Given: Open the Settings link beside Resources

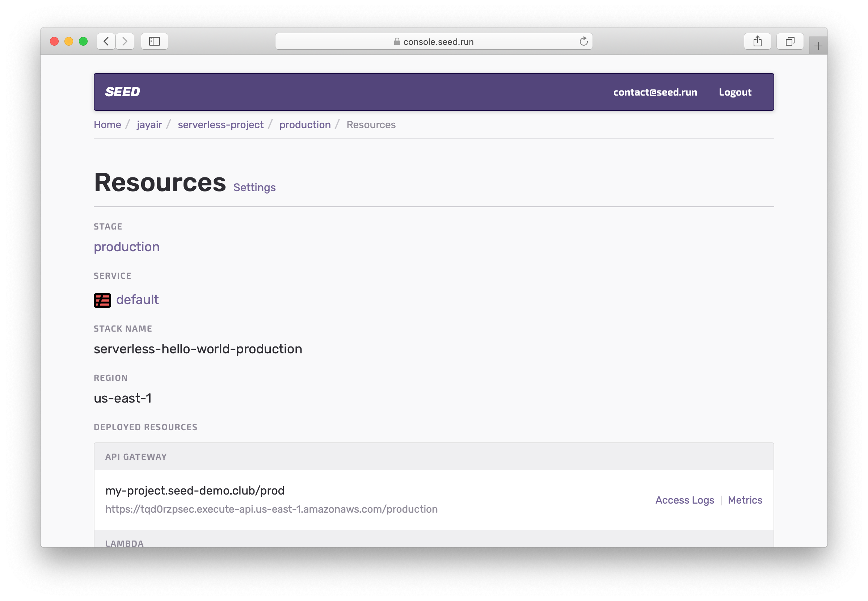Looking at the screenshot, I should pos(254,188).
